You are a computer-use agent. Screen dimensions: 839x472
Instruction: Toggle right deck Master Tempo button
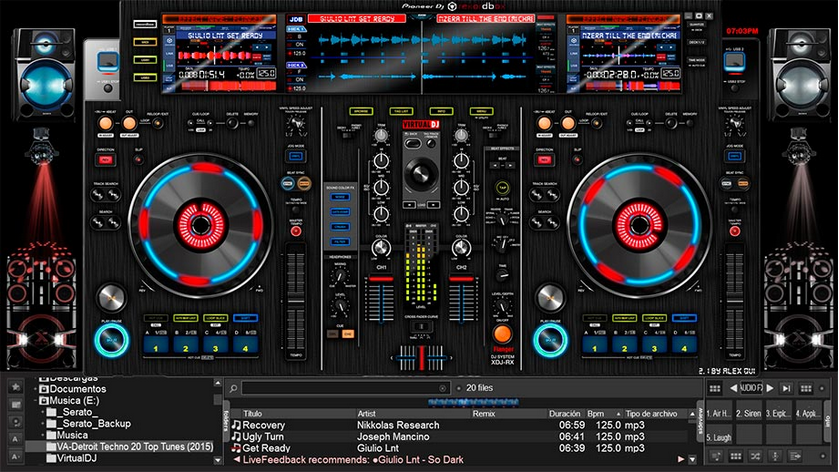[735, 231]
